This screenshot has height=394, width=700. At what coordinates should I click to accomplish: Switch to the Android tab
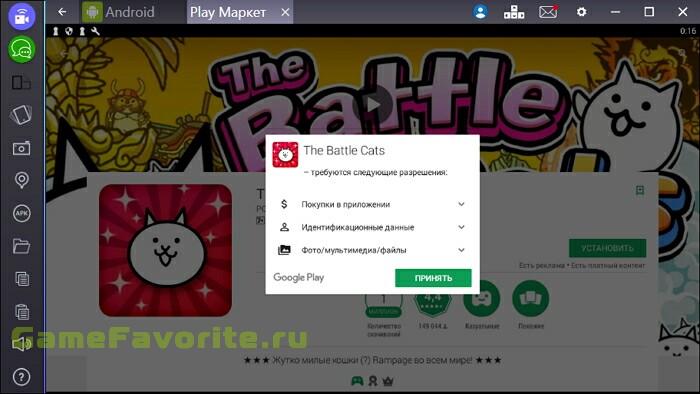click(x=119, y=12)
